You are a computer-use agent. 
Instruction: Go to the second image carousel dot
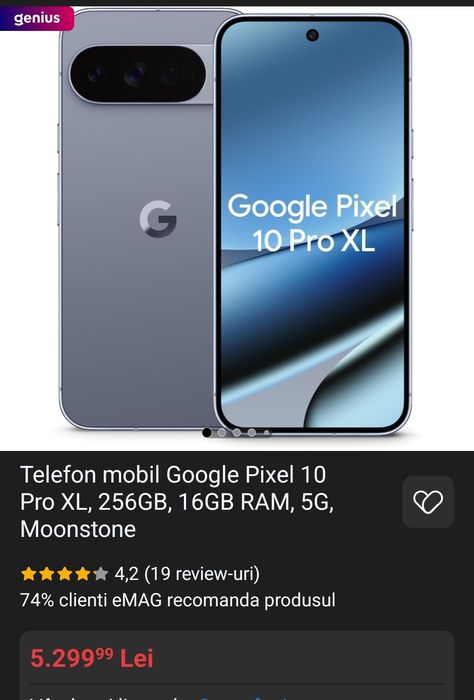(x=221, y=432)
